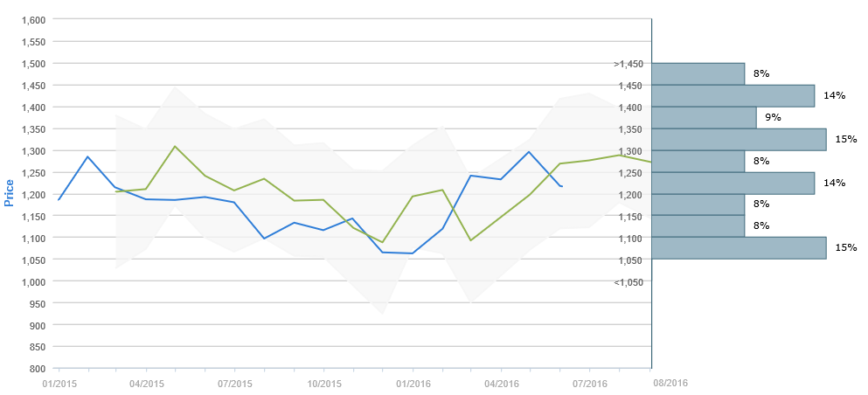Image resolution: width=868 pixels, height=395 pixels.
Task: Select the 01/2016 date label
Action: 413,384
